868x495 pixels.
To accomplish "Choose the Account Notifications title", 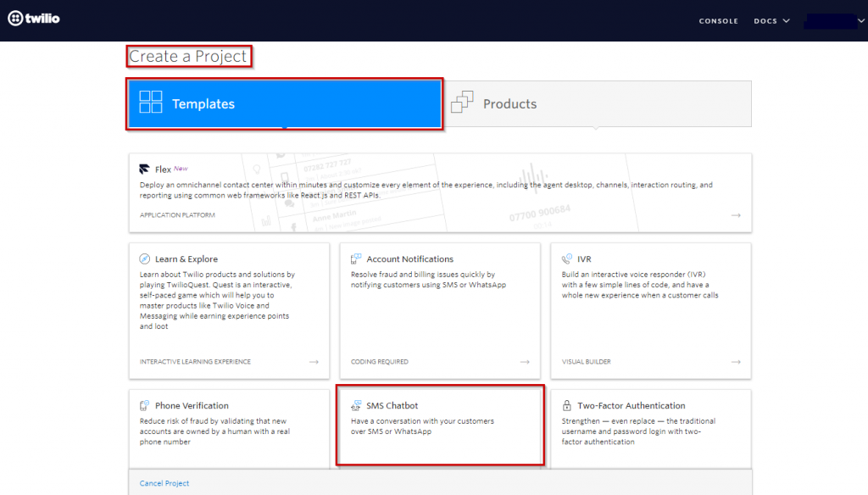I will (x=409, y=259).
